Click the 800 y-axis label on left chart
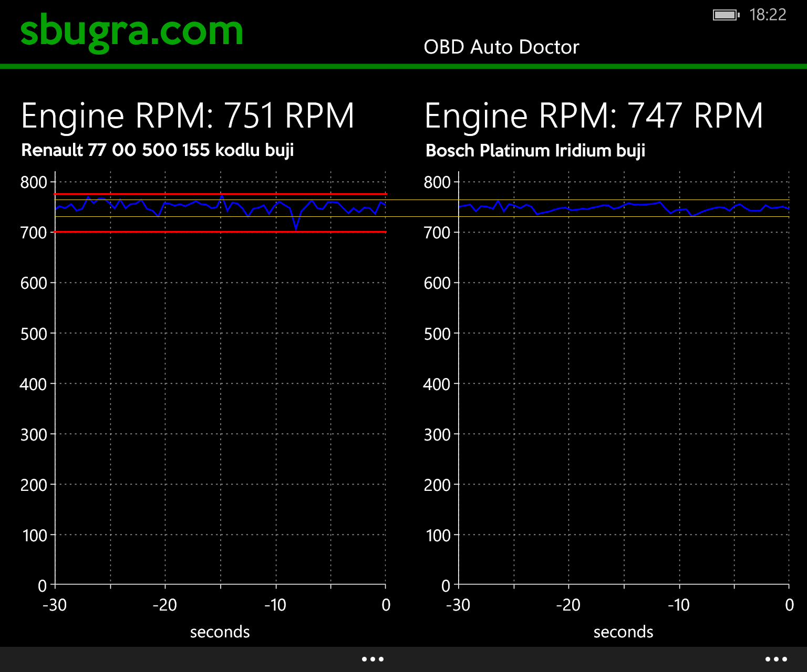Viewport: 807px width, 672px height. (x=34, y=183)
